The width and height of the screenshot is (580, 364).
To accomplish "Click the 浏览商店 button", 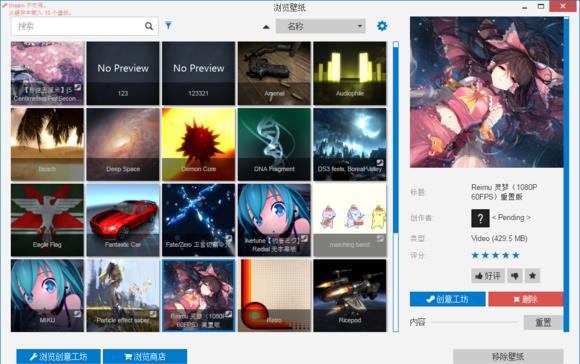I will (145, 357).
